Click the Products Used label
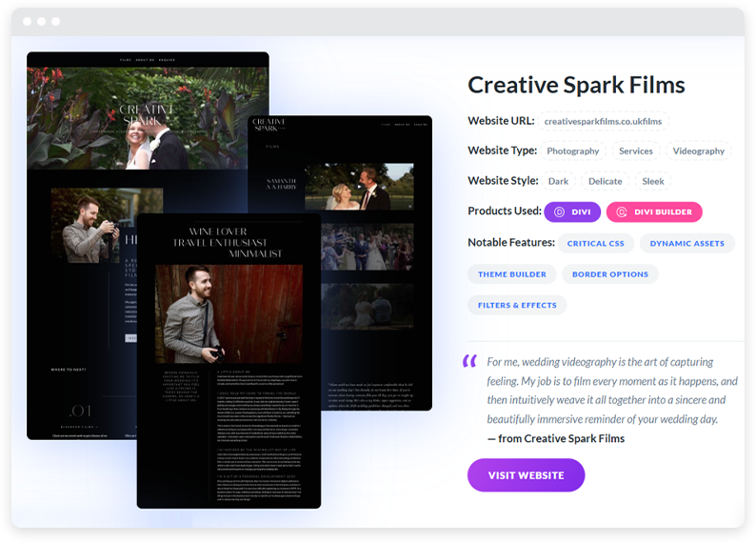This screenshot has width=756, height=543. click(x=505, y=211)
